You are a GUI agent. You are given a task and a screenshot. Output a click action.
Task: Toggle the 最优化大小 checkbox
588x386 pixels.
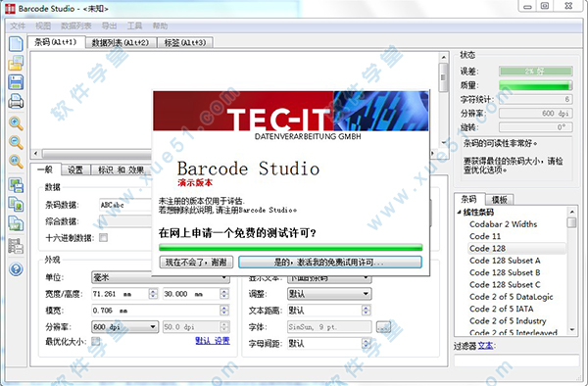coord(96,341)
